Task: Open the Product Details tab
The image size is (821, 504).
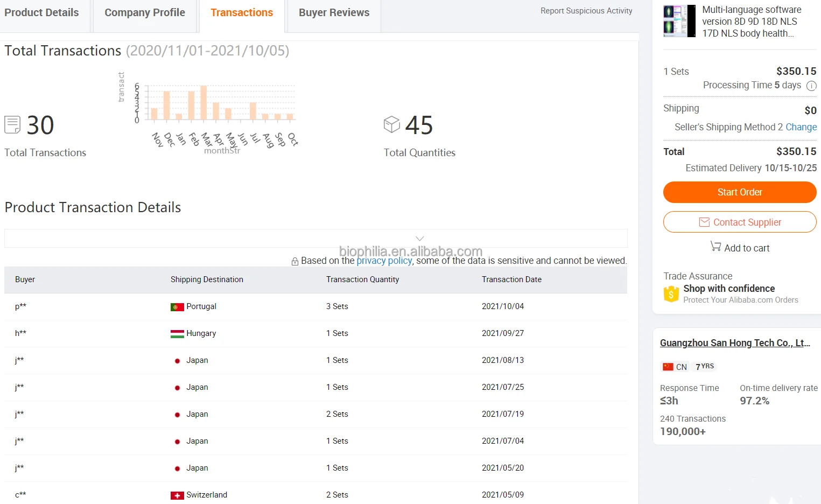Action: (x=41, y=13)
